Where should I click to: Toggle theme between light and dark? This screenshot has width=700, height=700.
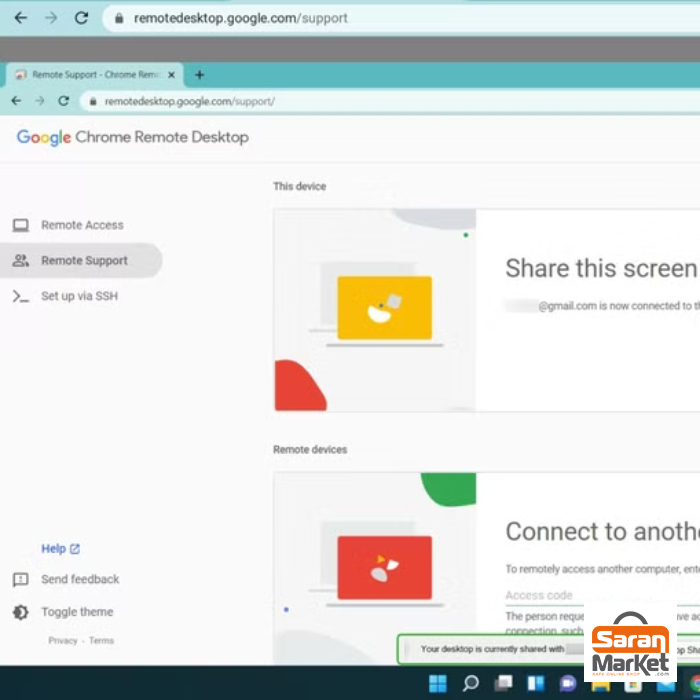(76, 612)
